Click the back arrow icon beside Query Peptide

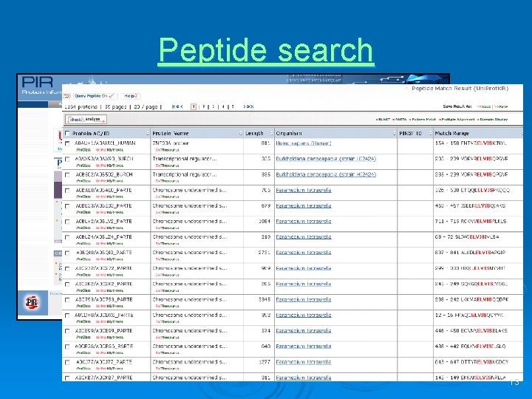(66, 96)
